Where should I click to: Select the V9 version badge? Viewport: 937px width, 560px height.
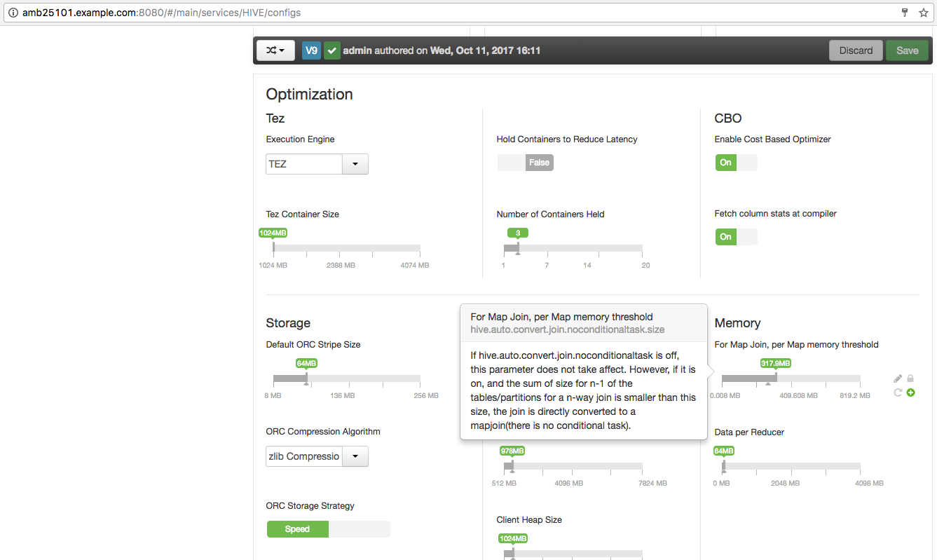click(311, 50)
